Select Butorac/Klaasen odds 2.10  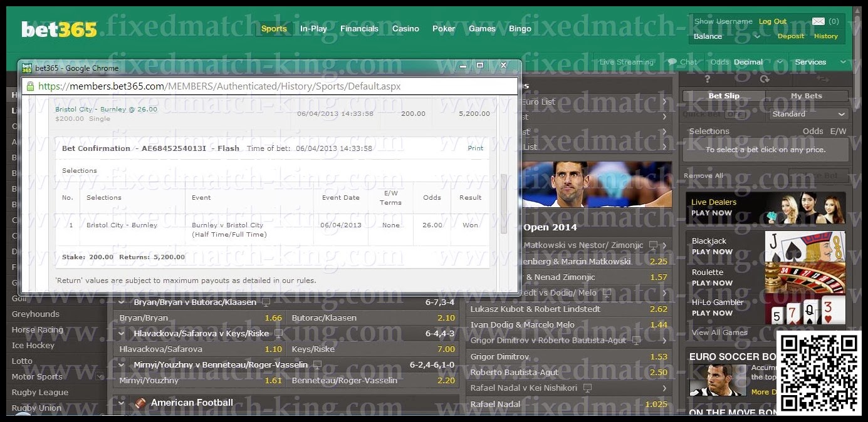(446, 318)
